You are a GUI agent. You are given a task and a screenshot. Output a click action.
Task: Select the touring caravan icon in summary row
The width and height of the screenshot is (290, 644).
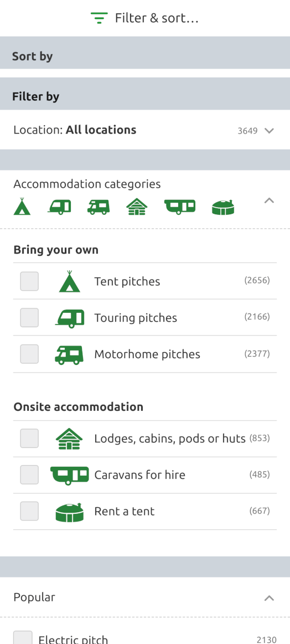[x=60, y=207]
